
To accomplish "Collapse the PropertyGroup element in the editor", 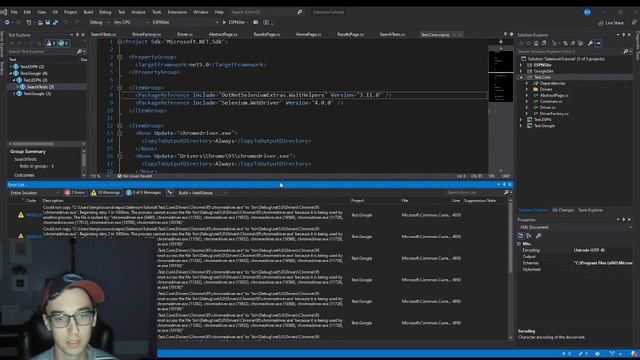I will click(x=120, y=57).
